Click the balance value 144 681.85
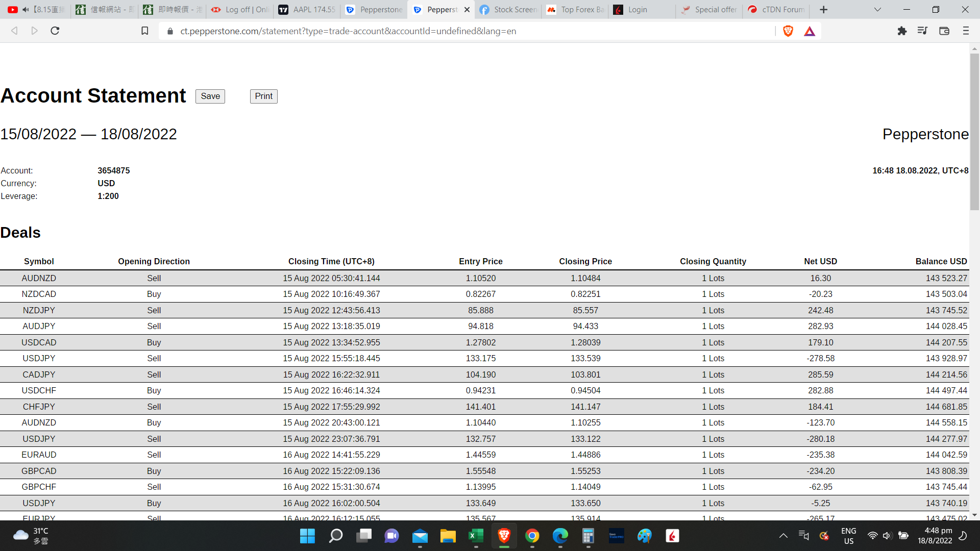This screenshot has height=551, width=980. [x=946, y=407]
